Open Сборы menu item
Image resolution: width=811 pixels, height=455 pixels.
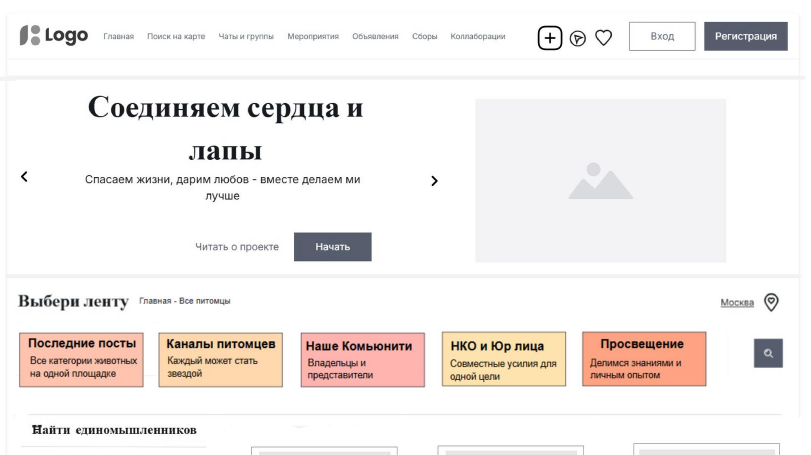coord(424,36)
